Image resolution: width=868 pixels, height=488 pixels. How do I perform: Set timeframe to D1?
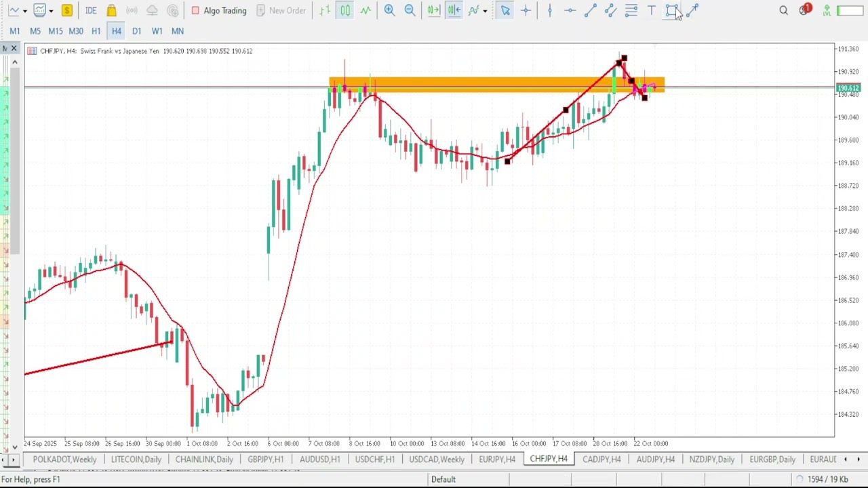[136, 30]
